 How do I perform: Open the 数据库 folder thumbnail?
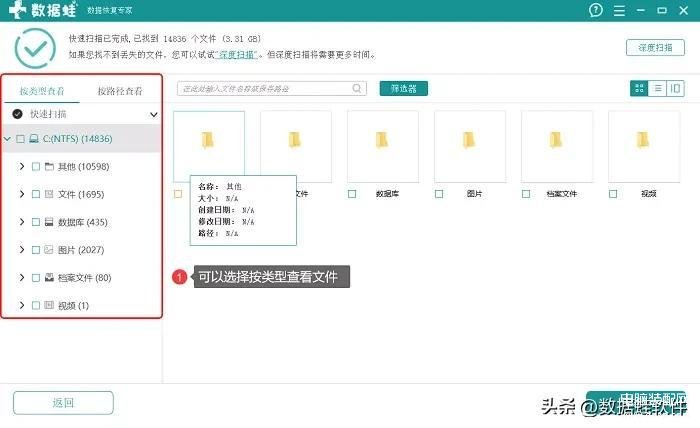point(383,147)
